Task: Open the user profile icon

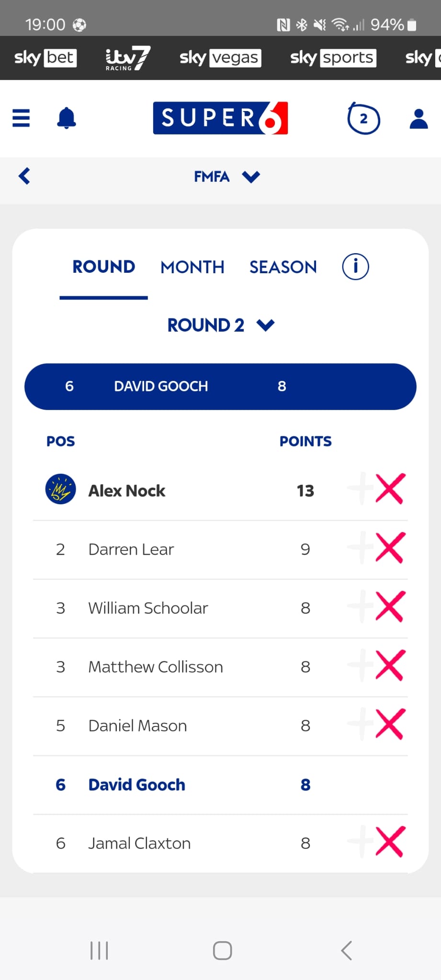Action: 418,119
